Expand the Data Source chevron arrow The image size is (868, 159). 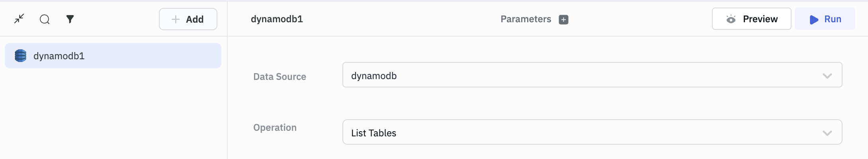(x=827, y=76)
